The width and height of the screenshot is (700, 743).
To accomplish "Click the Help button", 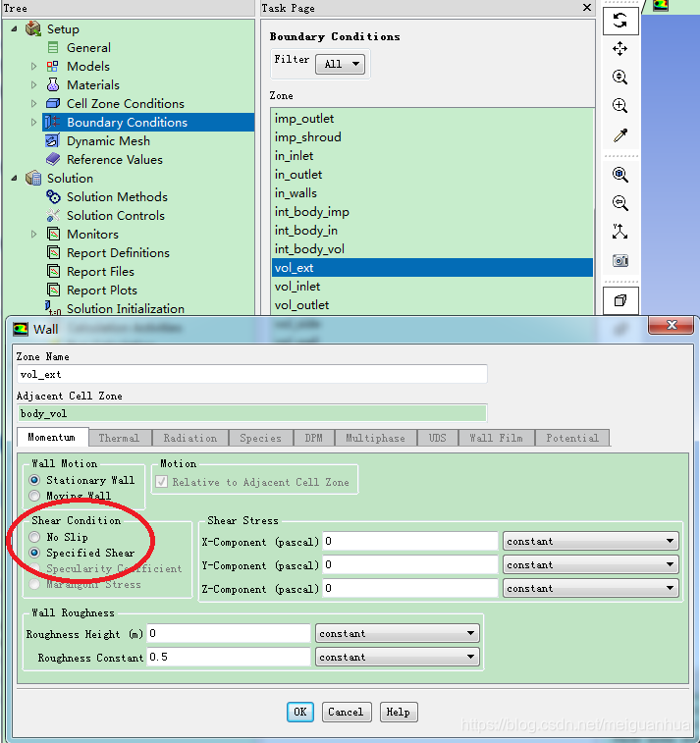I will (398, 712).
